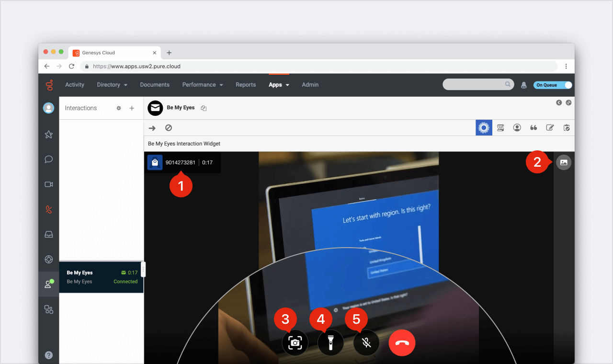Open the canned responses quote icon
613x364 pixels.
pos(534,128)
